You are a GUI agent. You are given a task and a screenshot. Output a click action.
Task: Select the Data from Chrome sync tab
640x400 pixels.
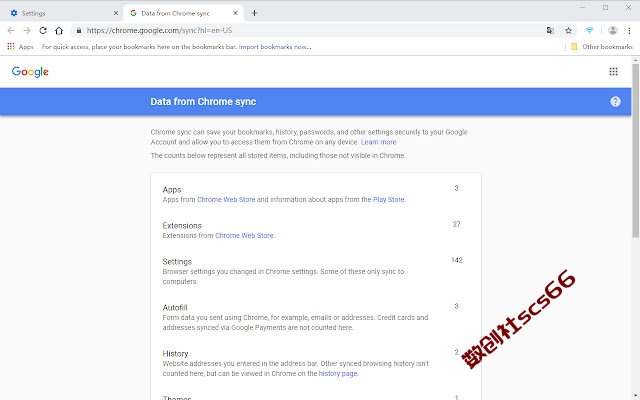pos(183,13)
